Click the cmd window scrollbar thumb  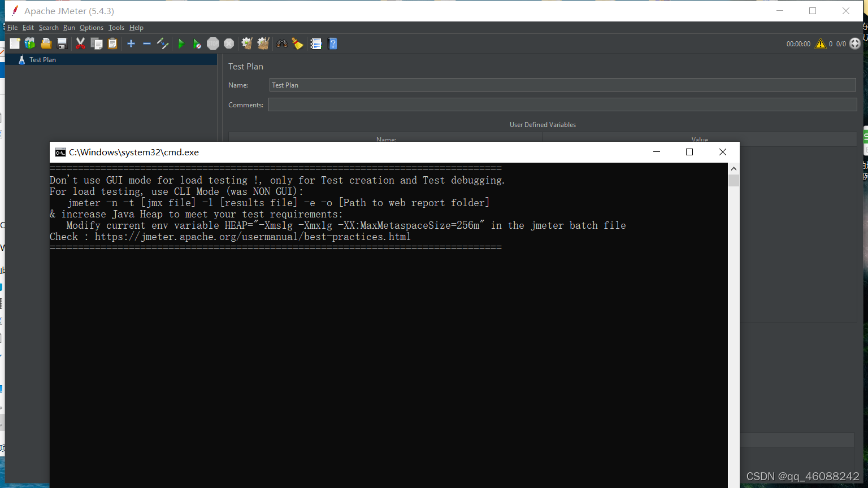(x=734, y=181)
